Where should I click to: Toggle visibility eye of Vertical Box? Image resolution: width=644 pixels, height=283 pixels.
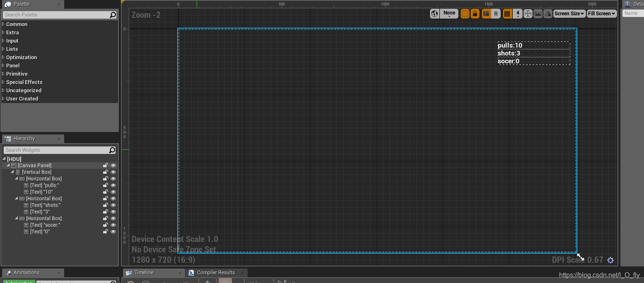[113, 172]
